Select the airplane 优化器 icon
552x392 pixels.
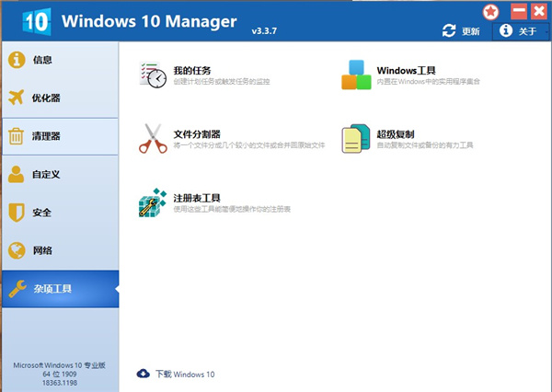[17, 98]
